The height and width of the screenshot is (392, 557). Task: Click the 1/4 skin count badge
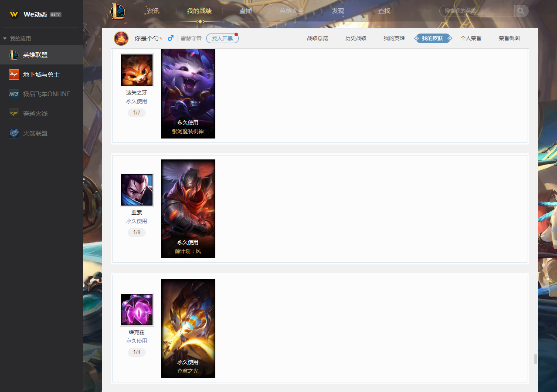[x=137, y=352]
